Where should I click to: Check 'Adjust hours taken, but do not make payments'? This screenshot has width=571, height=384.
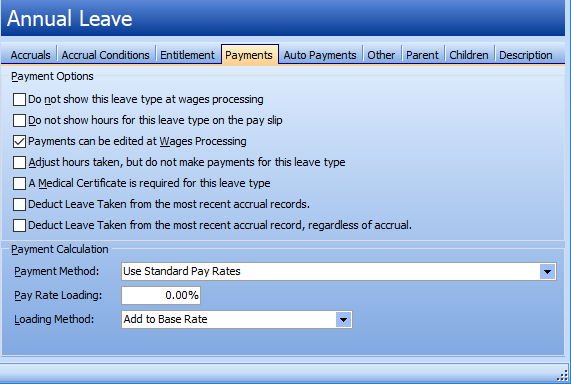pos(19,162)
